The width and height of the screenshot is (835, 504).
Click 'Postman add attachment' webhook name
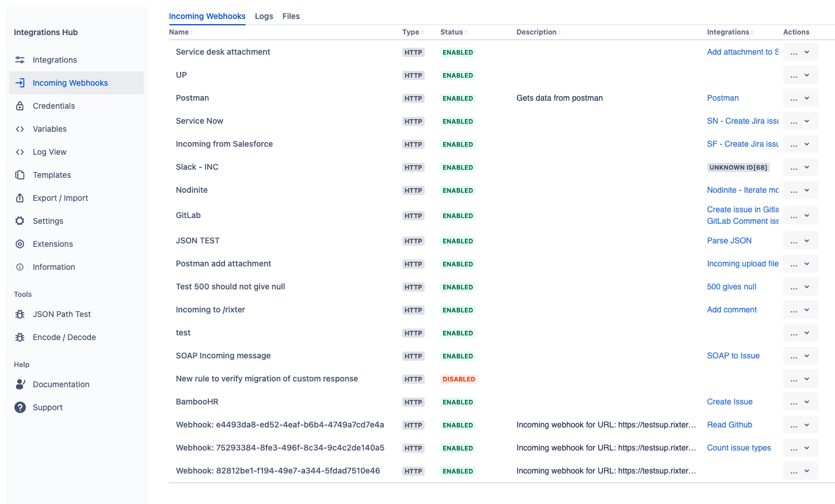tap(223, 264)
